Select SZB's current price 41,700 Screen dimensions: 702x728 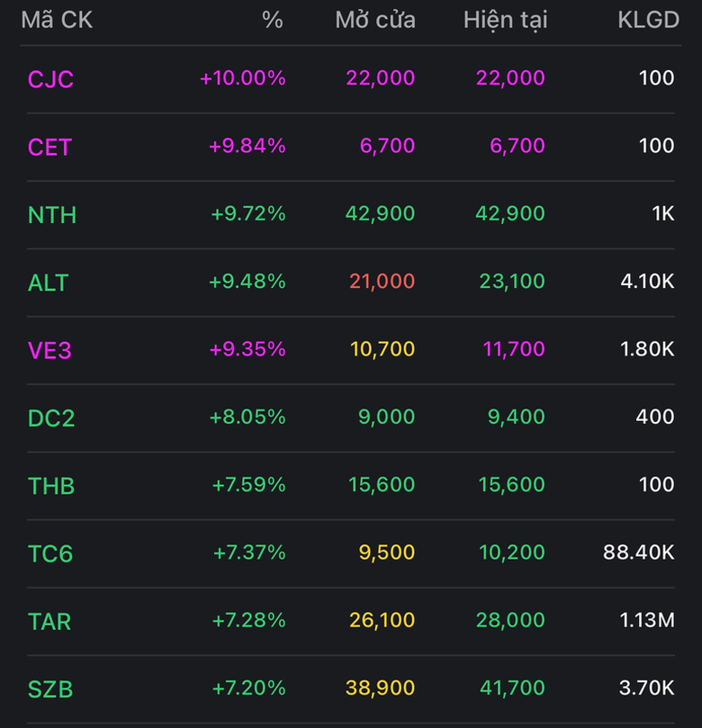[x=512, y=688]
